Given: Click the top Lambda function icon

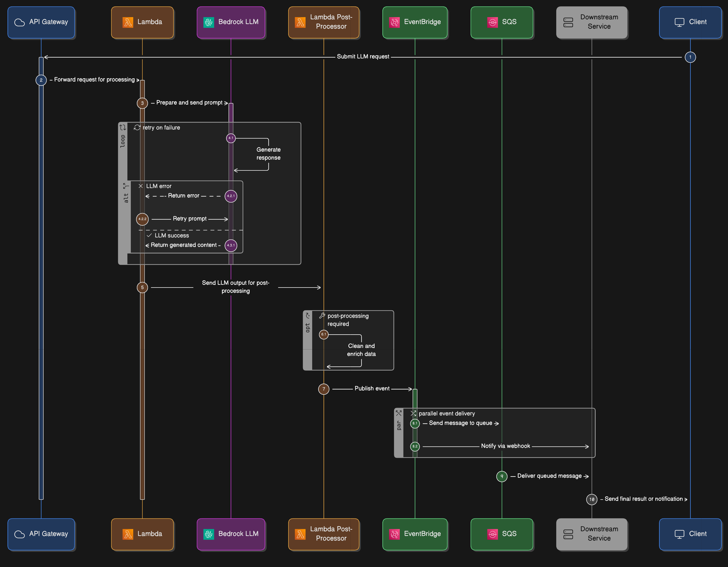Looking at the screenshot, I should 128,22.
